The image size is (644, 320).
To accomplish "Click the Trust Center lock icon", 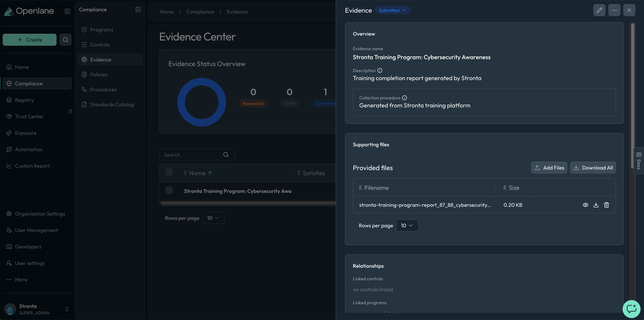I will click(x=70, y=111).
